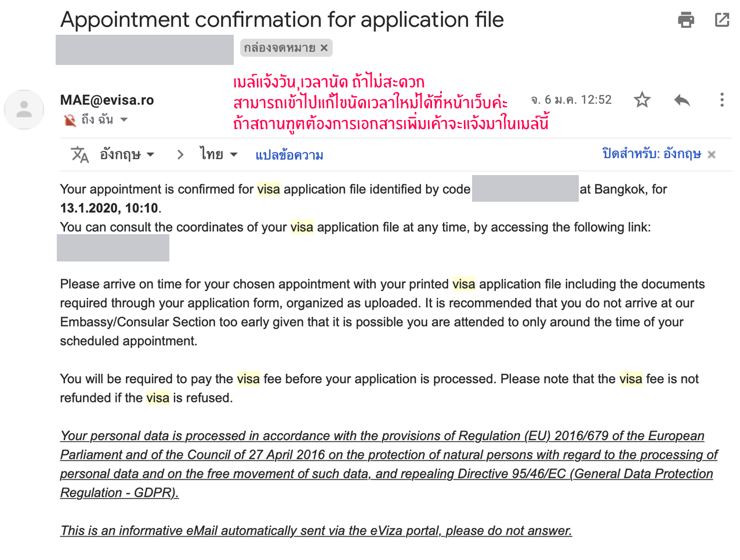
Task: Remove the กล่องจดหมาย label with its X
Action: (x=324, y=48)
